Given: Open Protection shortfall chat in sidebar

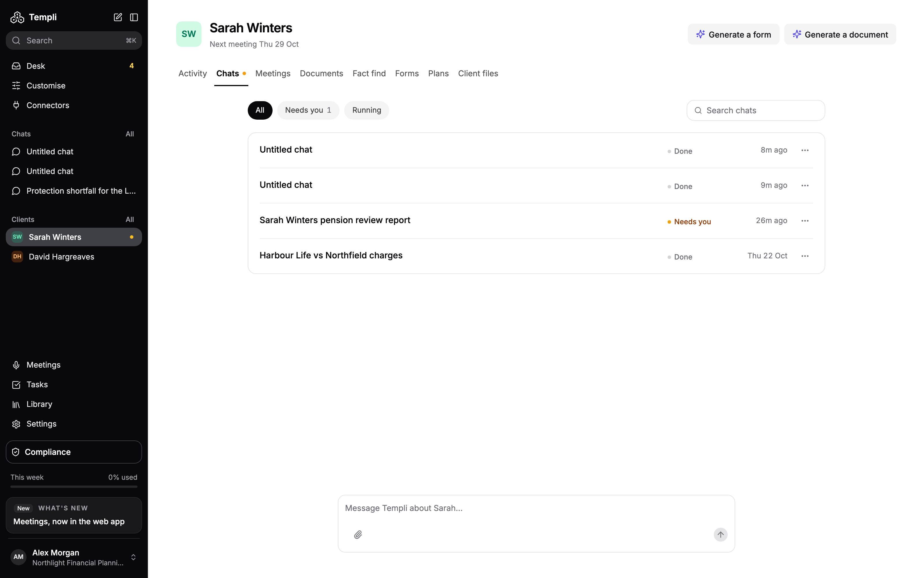Looking at the screenshot, I should (x=74, y=191).
